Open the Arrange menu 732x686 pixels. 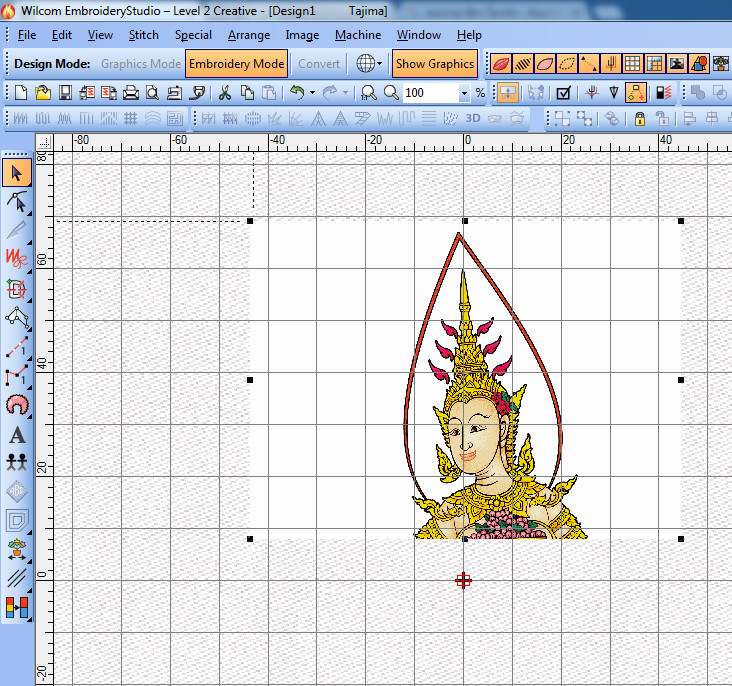(x=249, y=35)
